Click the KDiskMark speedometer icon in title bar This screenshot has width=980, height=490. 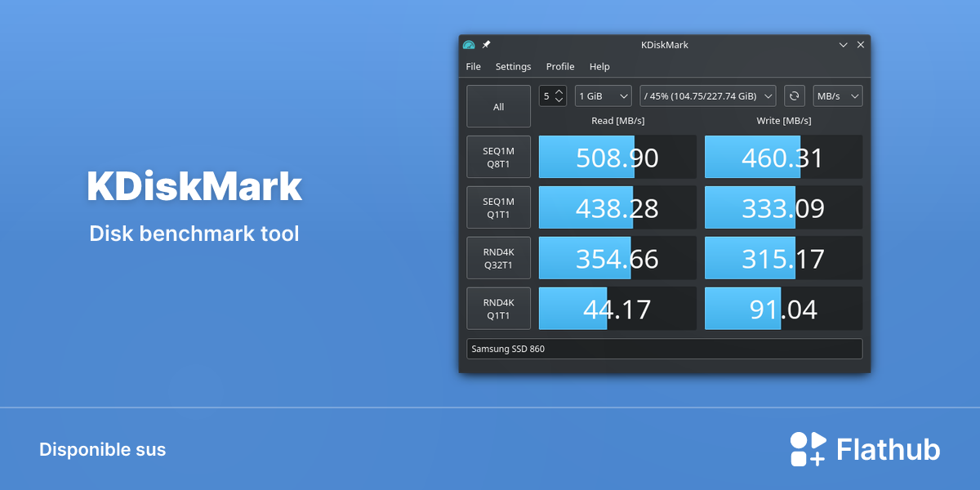pyautogui.click(x=469, y=45)
